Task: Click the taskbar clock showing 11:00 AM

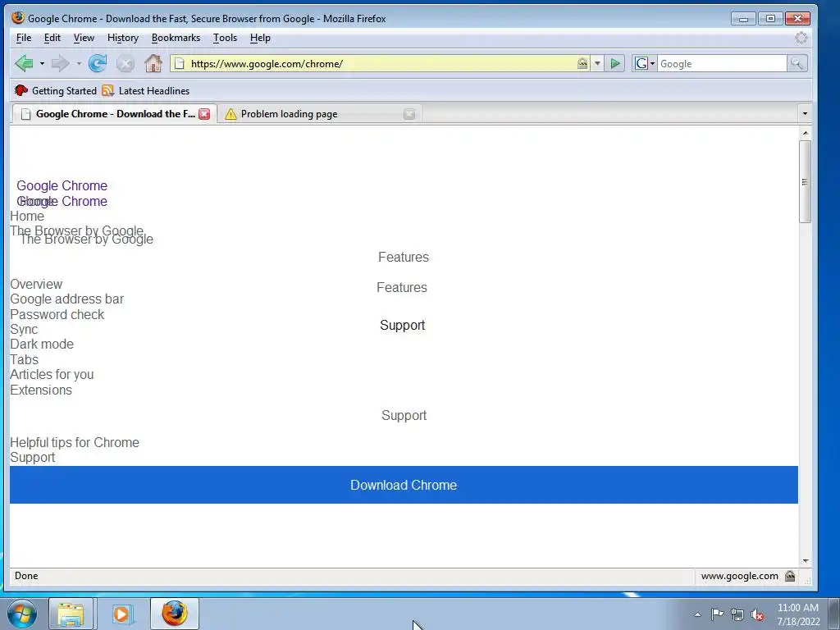Action: 798,614
